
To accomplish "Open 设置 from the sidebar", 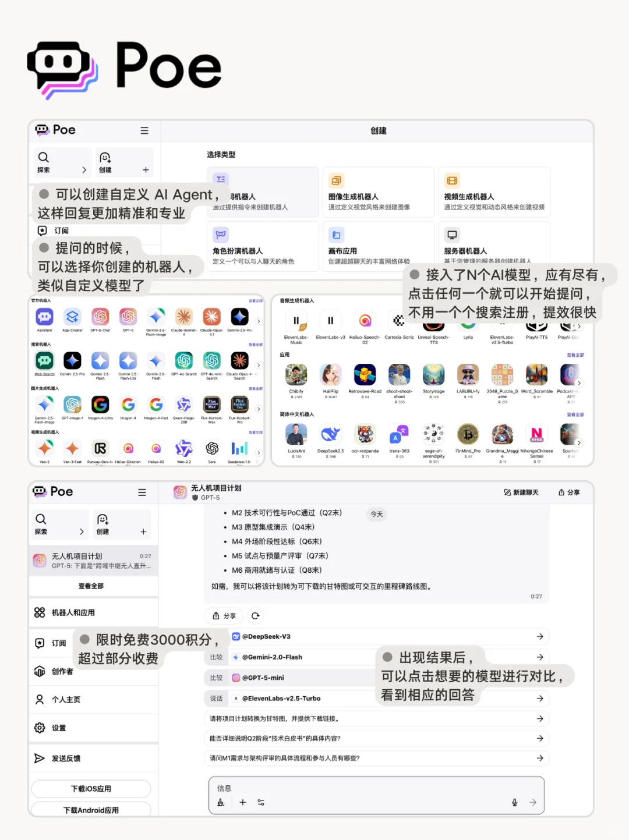I will click(x=58, y=728).
